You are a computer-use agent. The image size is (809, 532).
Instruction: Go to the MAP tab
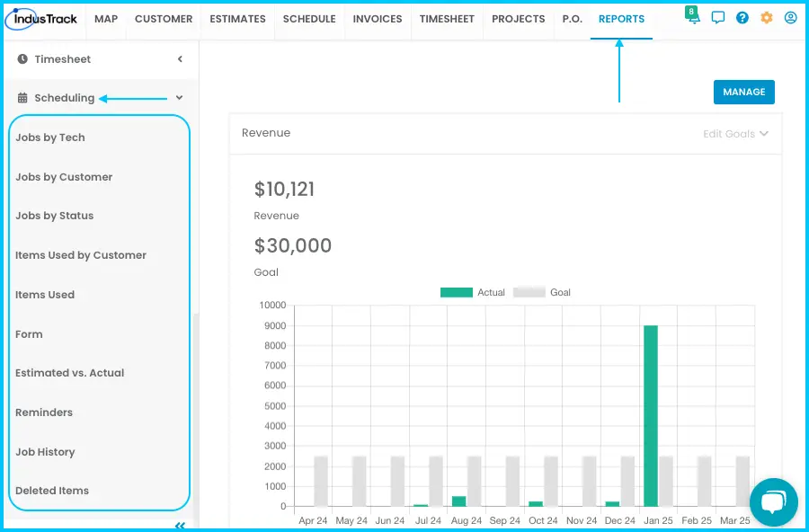click(x=106, y=19)
